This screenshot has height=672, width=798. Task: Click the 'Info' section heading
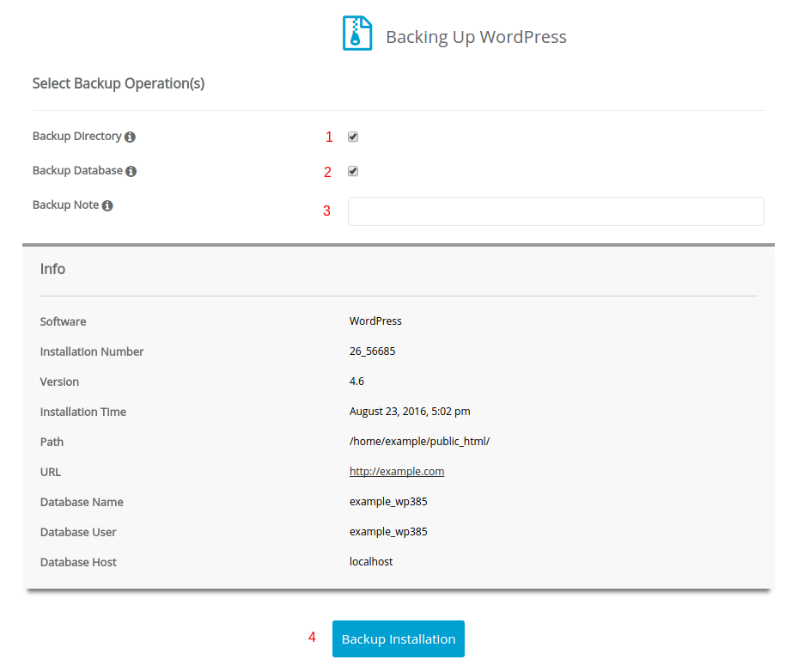[x=53, y=269]
